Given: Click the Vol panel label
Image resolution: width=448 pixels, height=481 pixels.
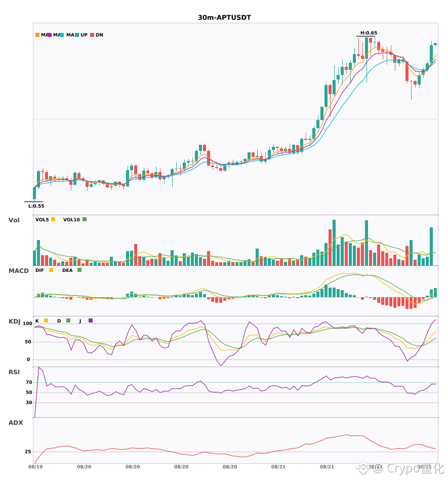Looking at the screenshot, I should click(x=14, y=220).
